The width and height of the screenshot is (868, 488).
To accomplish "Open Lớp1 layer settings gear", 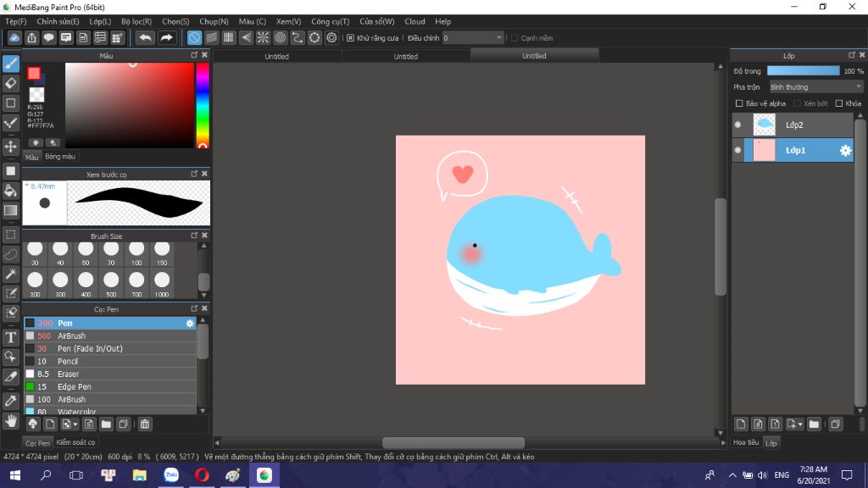I will 845,150.
